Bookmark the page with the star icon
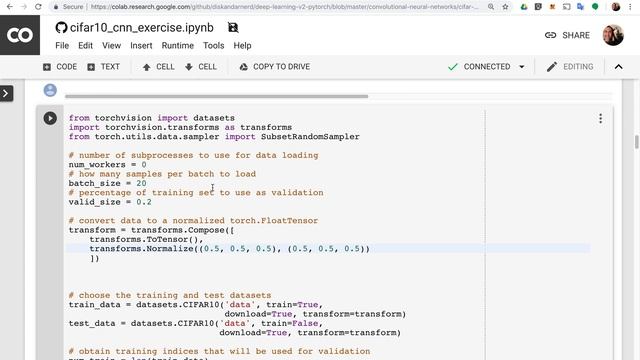This screenshot has width=640, height=360. click(505, 7)
